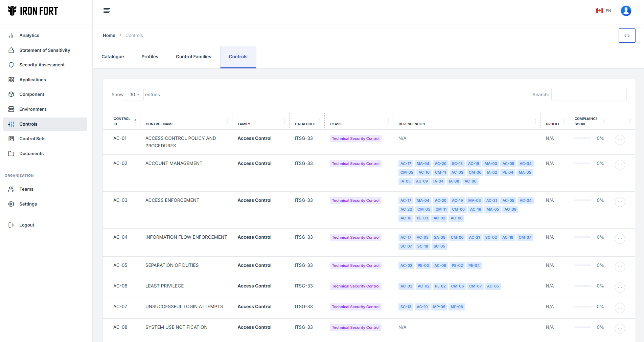Click the Analytics bar chart icon

point(11,36)
